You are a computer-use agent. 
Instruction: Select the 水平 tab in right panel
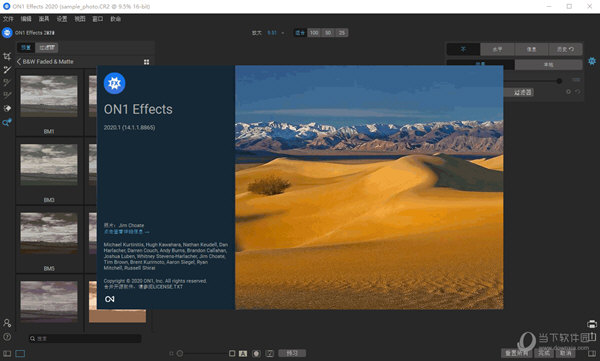pyautogui.click(x=497, y=49)
